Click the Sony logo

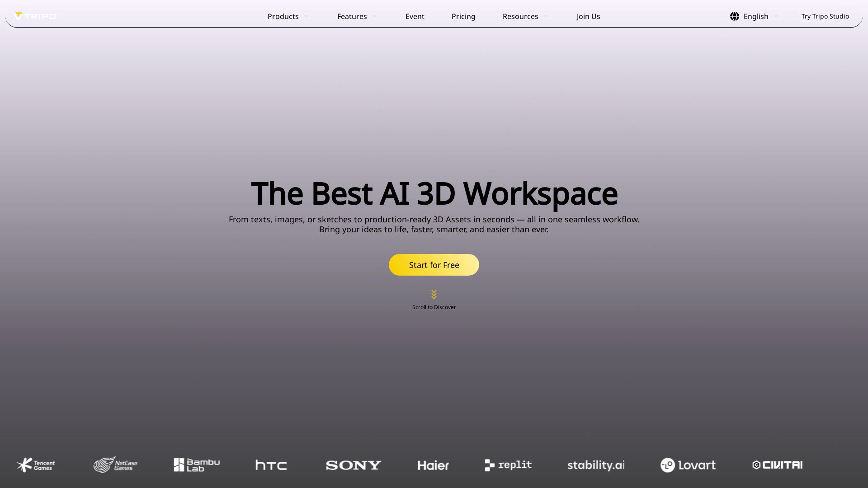354,465
